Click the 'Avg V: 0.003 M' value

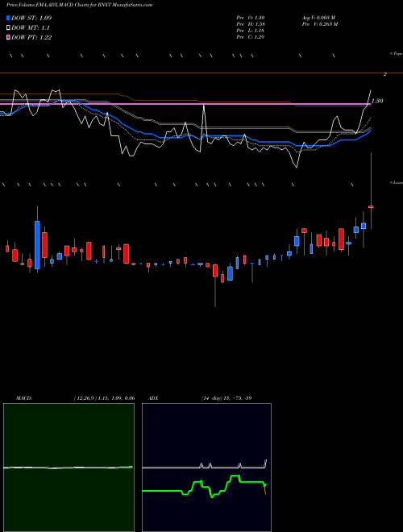[318, 18]
